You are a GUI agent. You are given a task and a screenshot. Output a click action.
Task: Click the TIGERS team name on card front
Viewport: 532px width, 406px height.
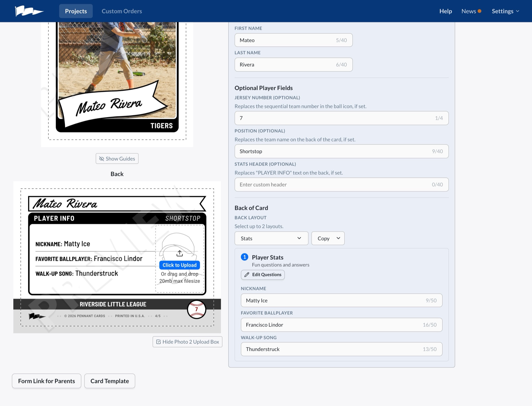click(x=161, y=126)
